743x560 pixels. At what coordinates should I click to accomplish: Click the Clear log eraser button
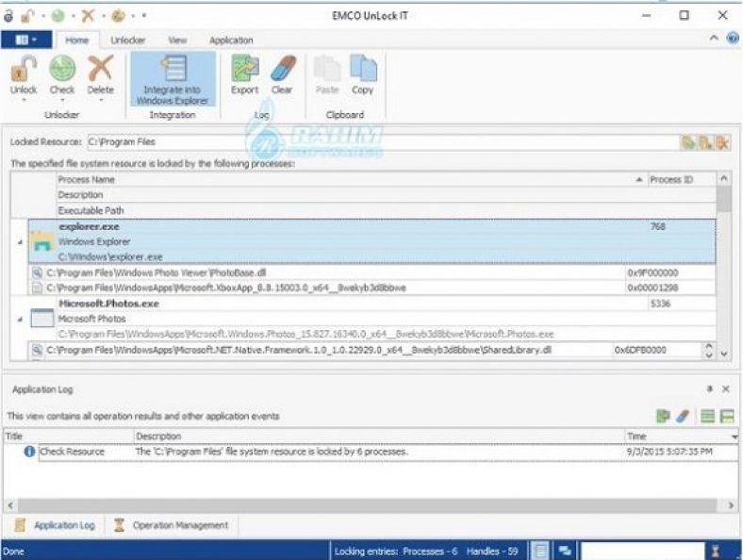pyautogui.click(x=283, y=74)
